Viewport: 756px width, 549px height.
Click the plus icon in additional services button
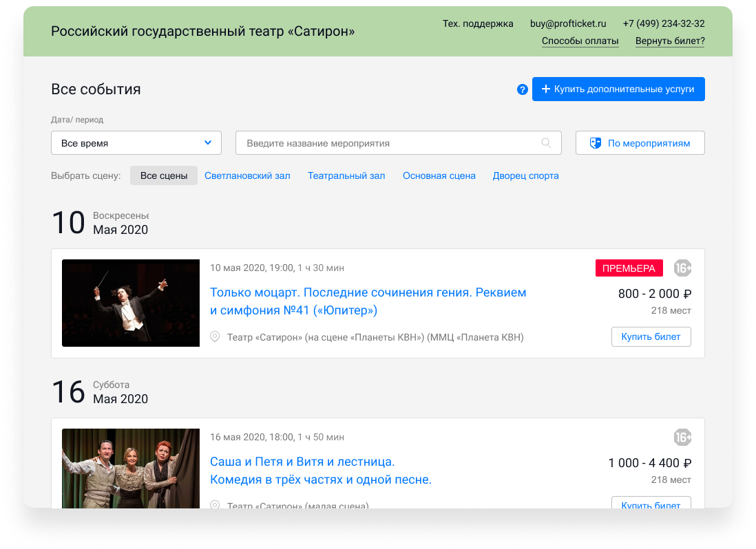point(546,89)
